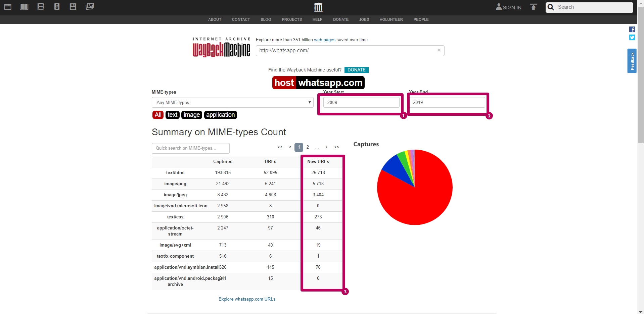Click the Year Start field showing 2009
This screenshot has width=644, height=314.
coord(361,102)
